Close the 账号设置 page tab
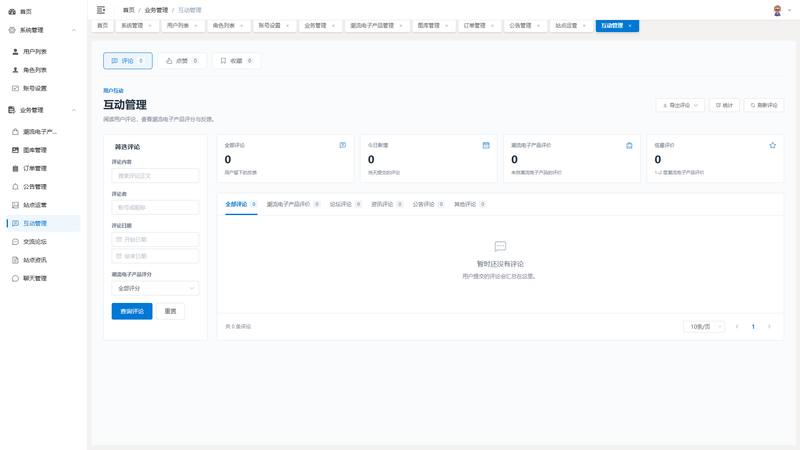The width and height of the screenshot is (800, 450). pos(287,26)
